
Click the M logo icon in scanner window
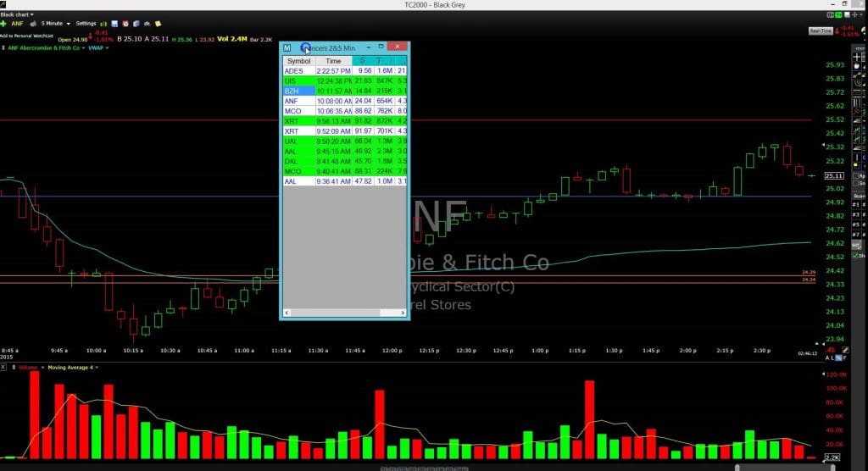coord(287,48)
